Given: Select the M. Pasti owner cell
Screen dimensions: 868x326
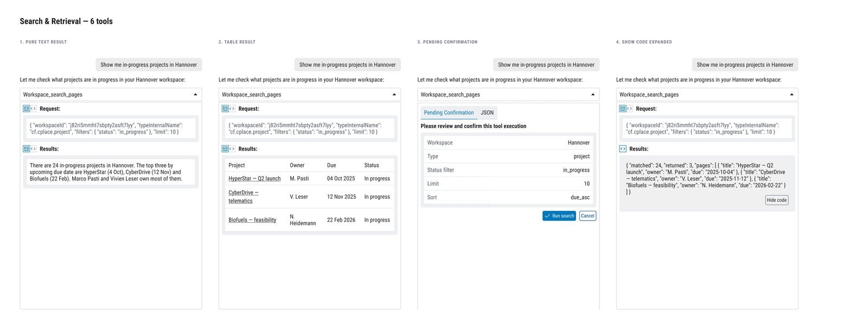Looking at the screenshot, I should (299, 179).
